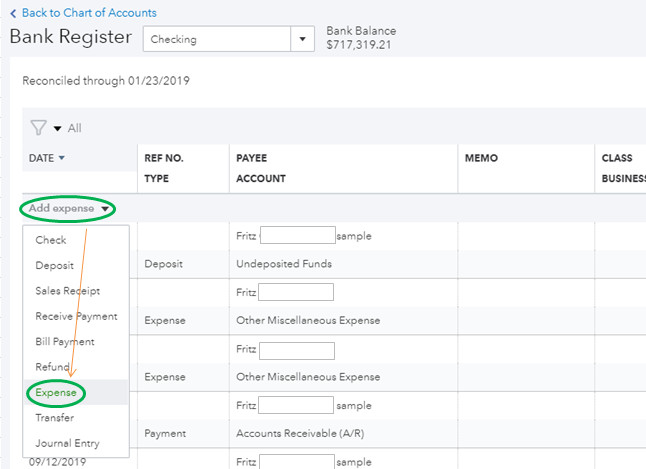Click the ACCOUNT column subheader

261,178
